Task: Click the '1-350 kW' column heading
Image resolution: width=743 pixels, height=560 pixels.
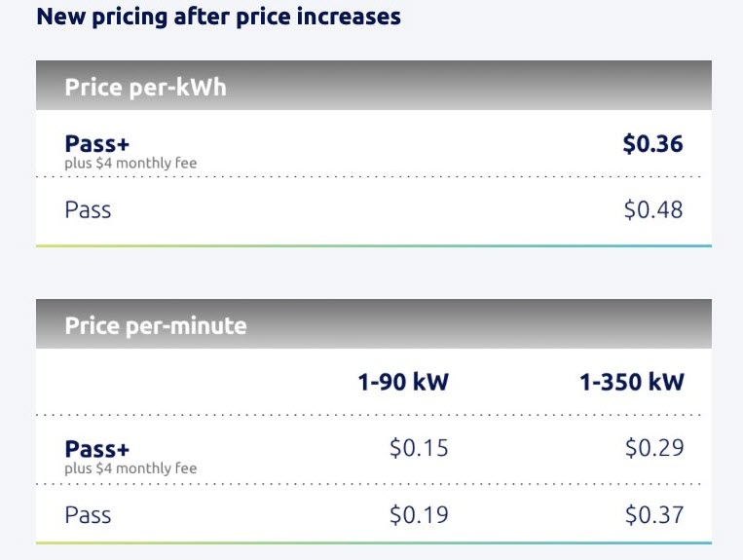Action: (632, 381)
